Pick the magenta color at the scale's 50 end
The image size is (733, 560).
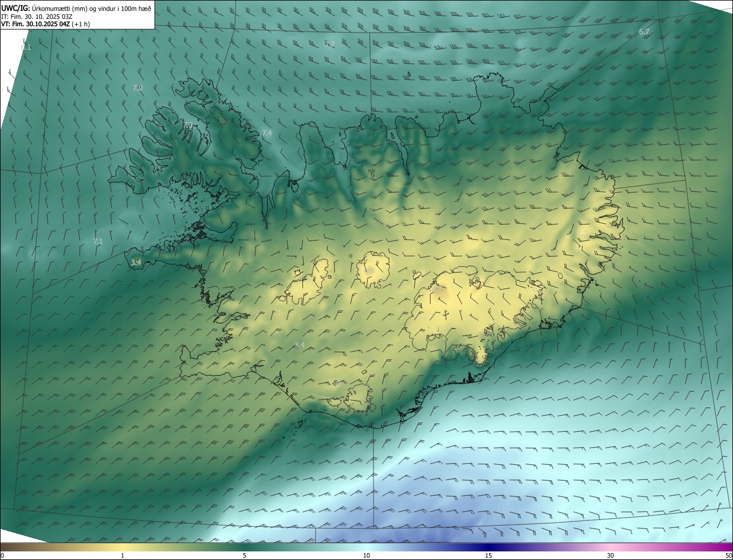click(727, 547)
